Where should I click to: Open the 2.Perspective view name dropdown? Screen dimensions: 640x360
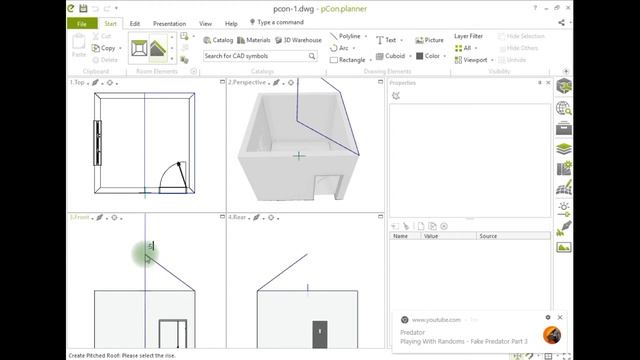point(269,83)
